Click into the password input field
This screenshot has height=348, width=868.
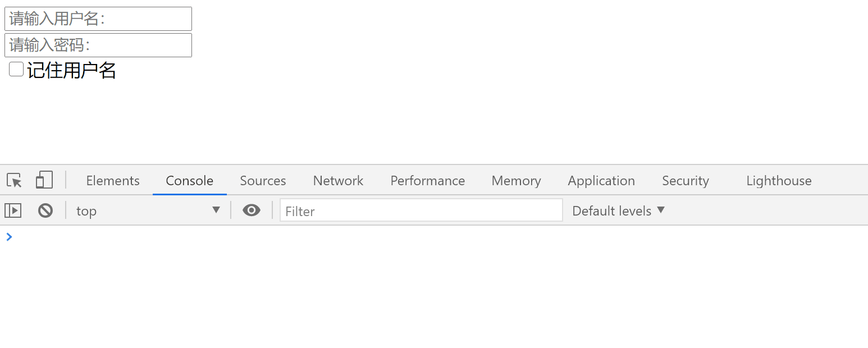(98, 45)
